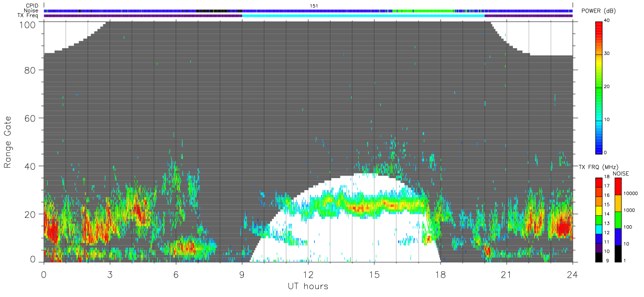The width and height of the screenshot is (644, 297).
Task: Click the blue 10–100 swatch in NOISE legend
Action: pyautogui.click(x=618, y=237)
